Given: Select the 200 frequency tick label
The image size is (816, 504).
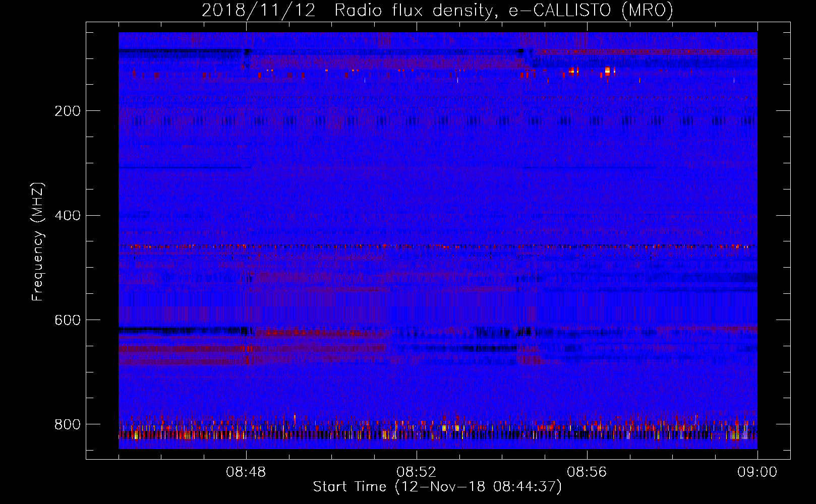Looking at the screenshot, I should pos(68,111).
